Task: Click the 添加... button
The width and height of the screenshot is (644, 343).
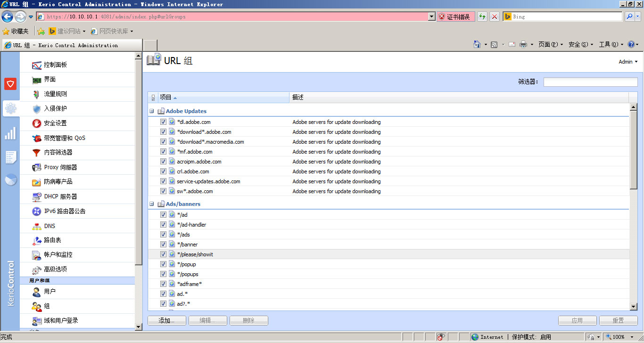Action: coord(167,320)
